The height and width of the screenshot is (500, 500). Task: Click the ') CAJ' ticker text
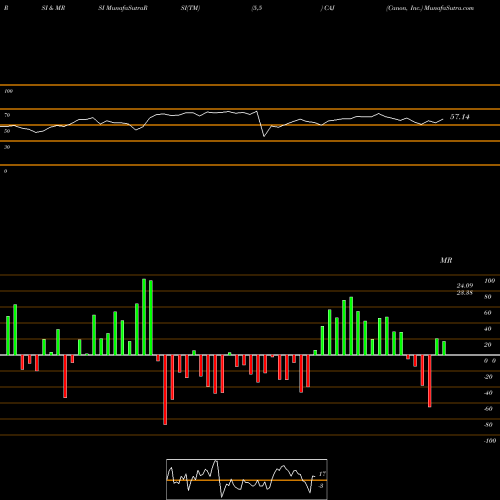[x=327, y=8]
